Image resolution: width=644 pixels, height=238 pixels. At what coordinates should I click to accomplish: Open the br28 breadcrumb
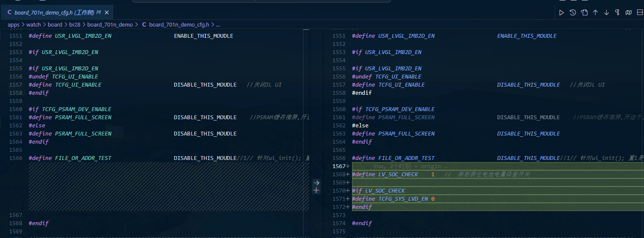pyautogui.click(x=75, y=25)
